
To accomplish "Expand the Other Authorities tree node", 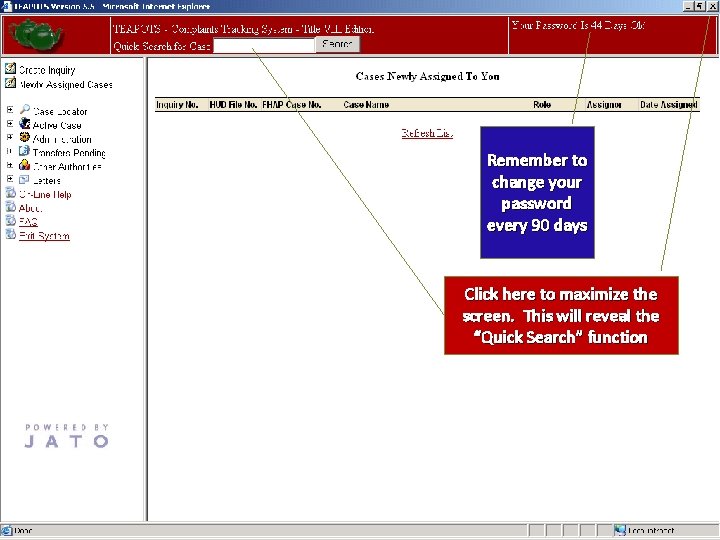I will [10, 165].
